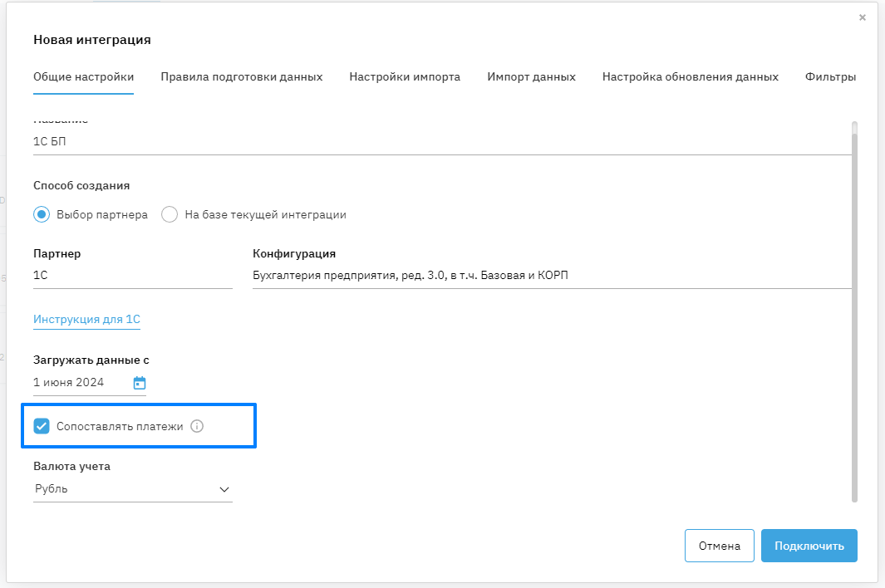
Task: Switch to Правила подготовки данных tab
Action: tap(241, 77)
